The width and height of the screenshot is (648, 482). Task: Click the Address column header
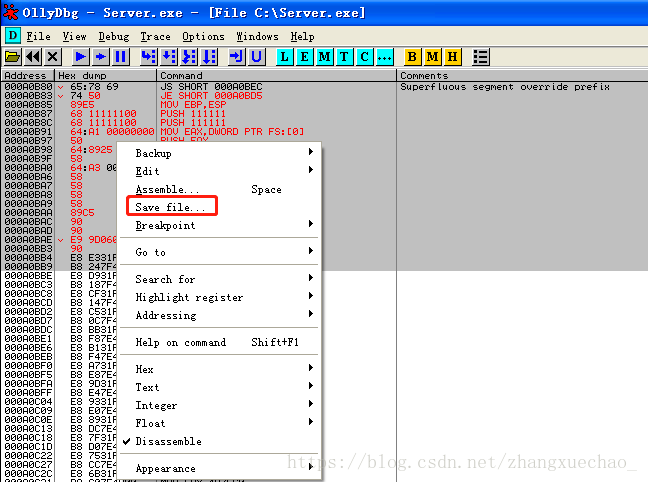(28, 76)
